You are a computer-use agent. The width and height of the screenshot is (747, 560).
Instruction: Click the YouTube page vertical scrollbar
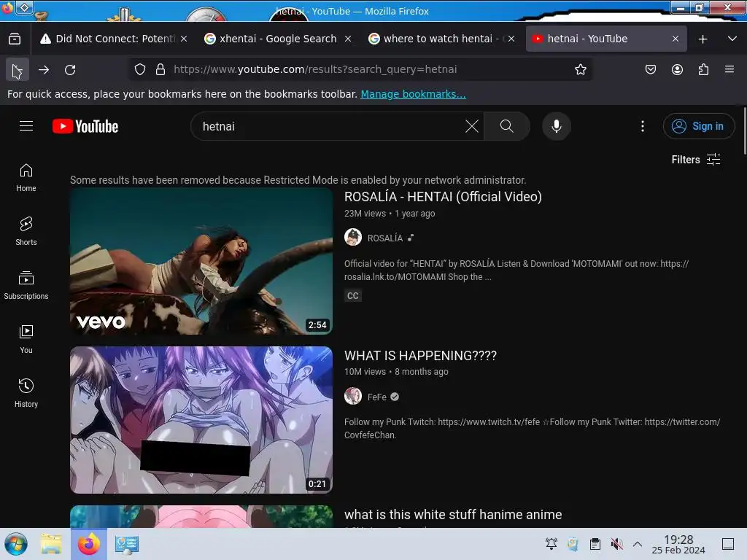[745, 131]
